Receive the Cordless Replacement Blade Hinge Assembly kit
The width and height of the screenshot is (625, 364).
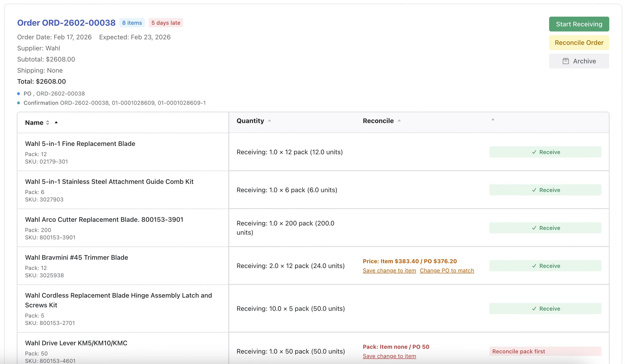pyautogui.click(x=545, y=308)
